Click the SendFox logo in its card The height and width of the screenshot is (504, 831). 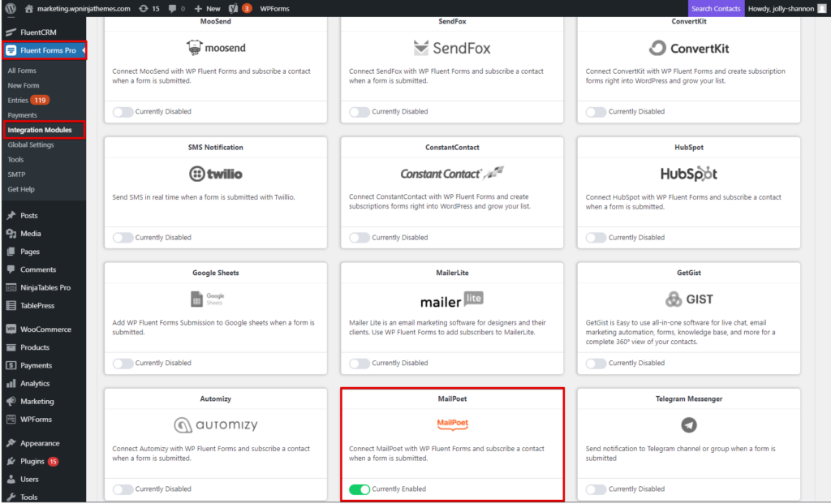point(452,48)
